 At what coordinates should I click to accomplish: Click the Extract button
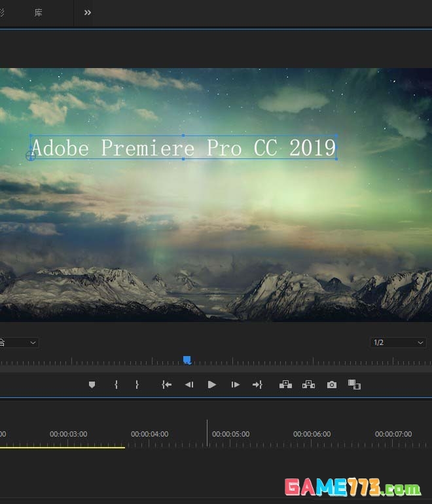click(x=308, y=384)
